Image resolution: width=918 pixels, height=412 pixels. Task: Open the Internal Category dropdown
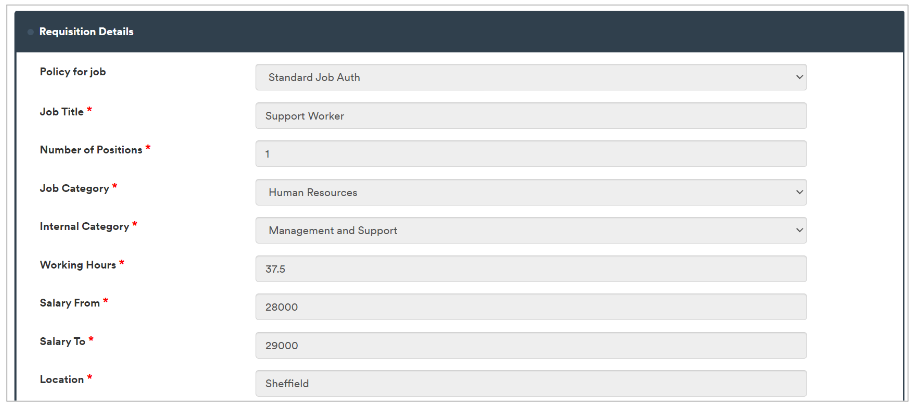click(x=530, y=231)
